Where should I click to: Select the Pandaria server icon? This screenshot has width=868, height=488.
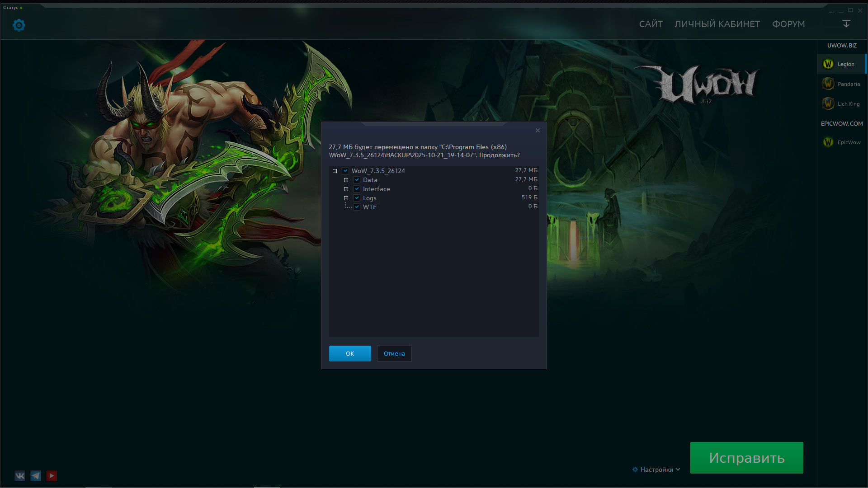point(828,84)
